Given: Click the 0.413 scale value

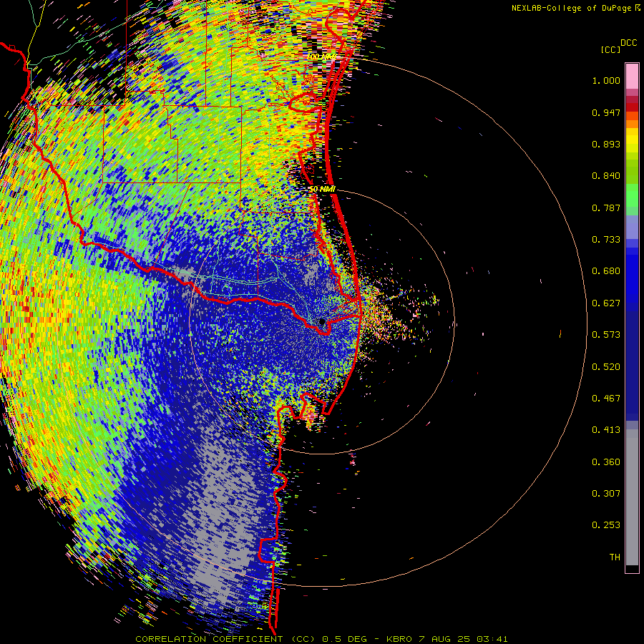Looking at the screenshot, I should coord(606,430).
